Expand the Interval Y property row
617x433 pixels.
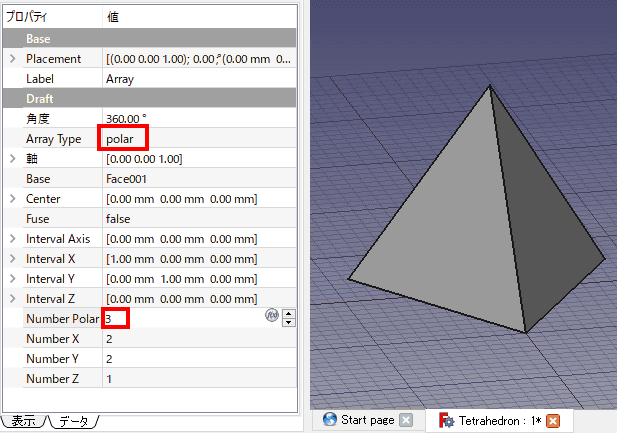coord(13,279)
